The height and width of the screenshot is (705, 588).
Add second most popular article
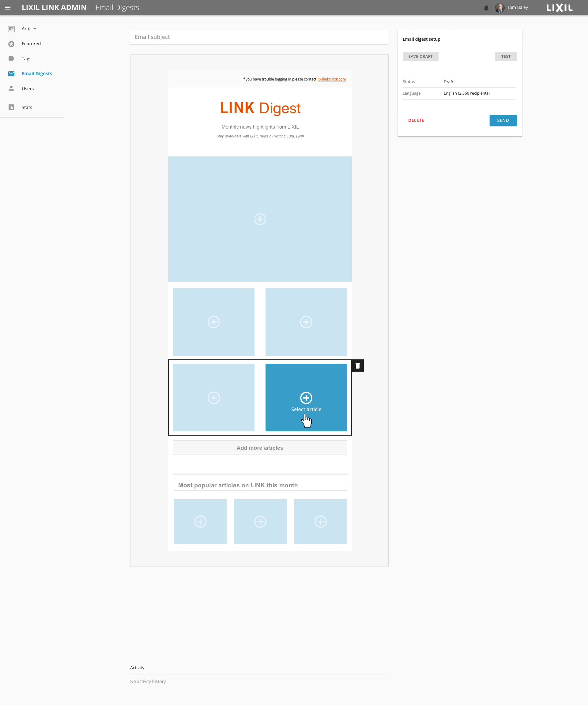(x=260, y=521)
